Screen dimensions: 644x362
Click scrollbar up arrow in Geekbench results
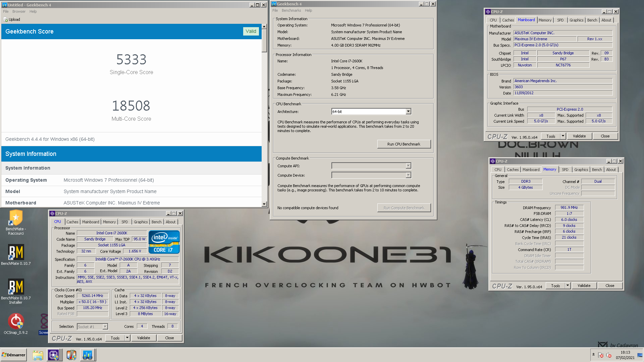[264, 26]
